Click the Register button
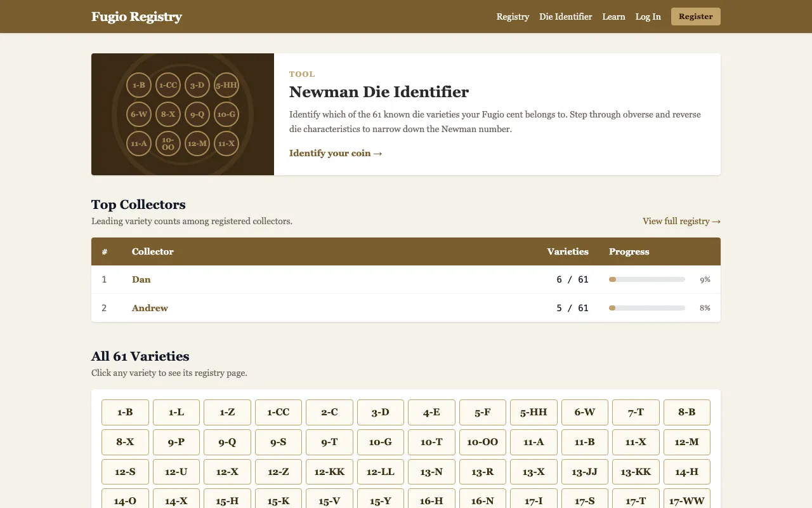This screenshot has width=812, height=508. click(696, 17)
